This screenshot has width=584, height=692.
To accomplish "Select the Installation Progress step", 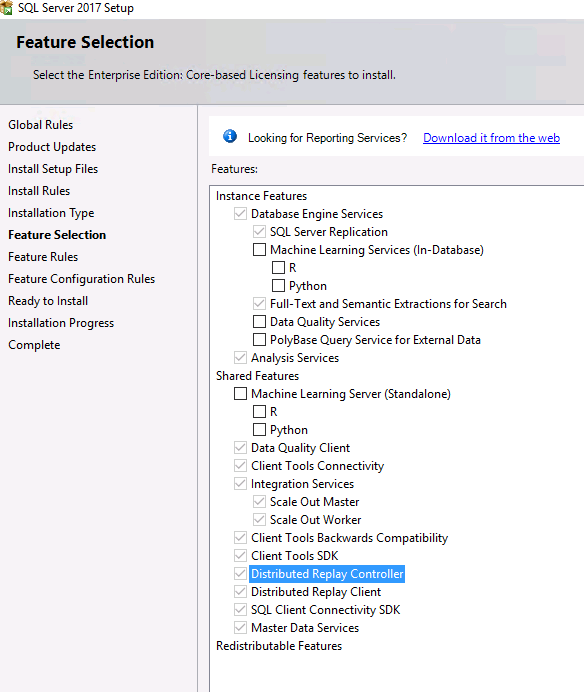I will [x=61, y=323].
